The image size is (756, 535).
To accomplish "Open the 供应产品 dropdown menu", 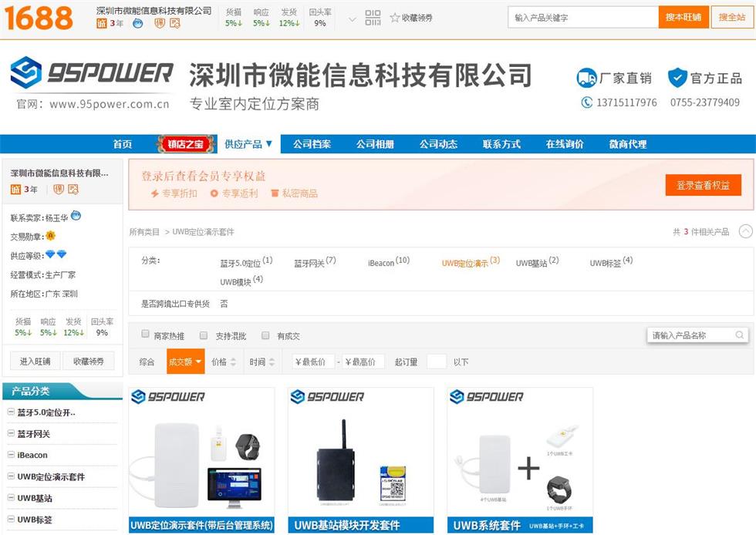I will click(x=247, y=143).
